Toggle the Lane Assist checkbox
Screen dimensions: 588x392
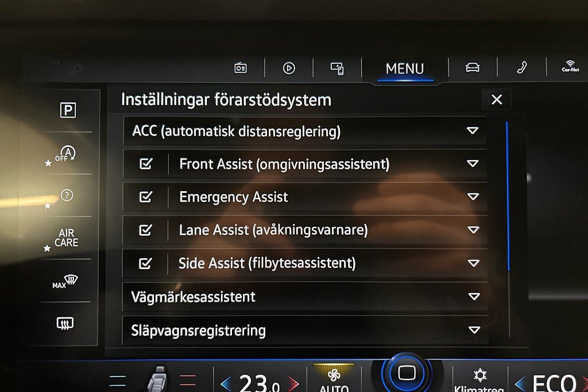(x=145, y=230)
